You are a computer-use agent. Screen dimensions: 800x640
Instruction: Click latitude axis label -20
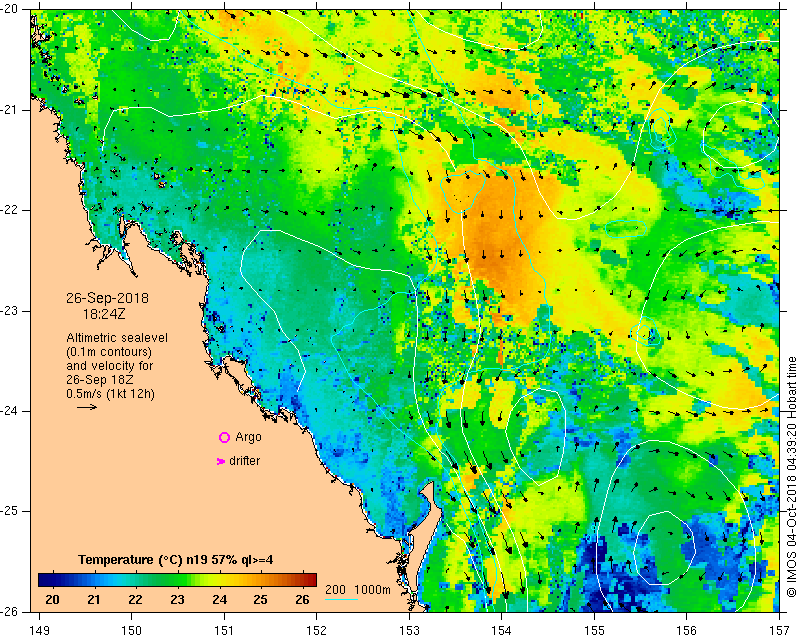9,9
